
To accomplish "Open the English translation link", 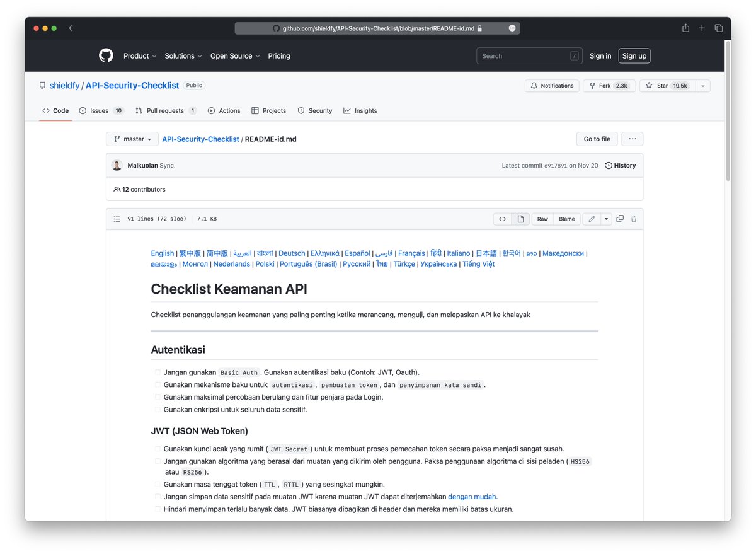I will pyautogui.click(x=163, y=253).
